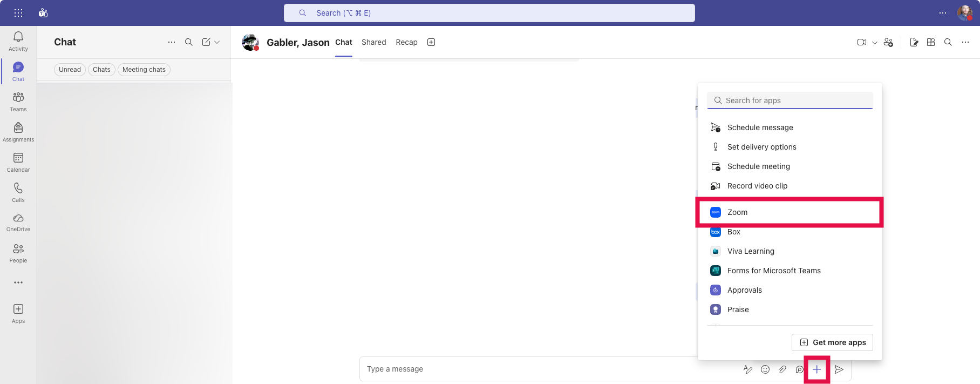Select the Chat tab in conversation header

coord(344,42)
